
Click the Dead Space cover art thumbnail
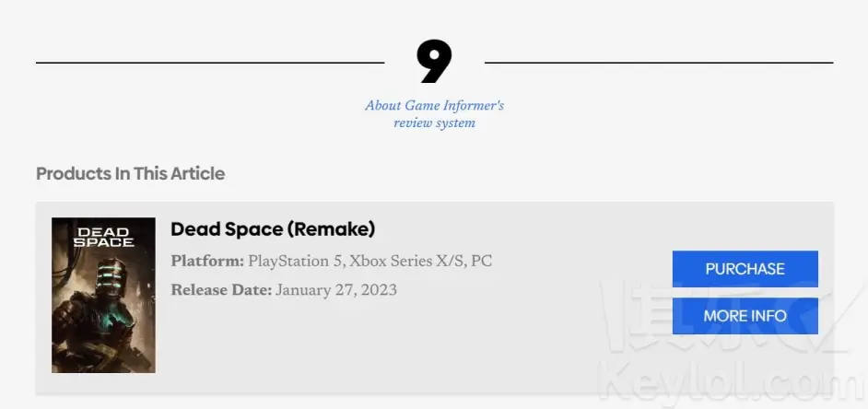click(x=103, y=295)
